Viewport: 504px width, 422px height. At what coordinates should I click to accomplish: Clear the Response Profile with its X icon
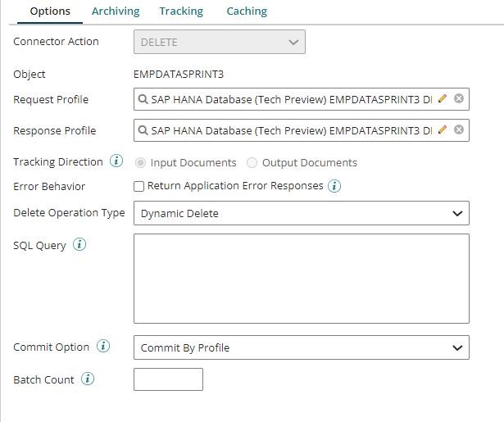(x=459, y=129)
